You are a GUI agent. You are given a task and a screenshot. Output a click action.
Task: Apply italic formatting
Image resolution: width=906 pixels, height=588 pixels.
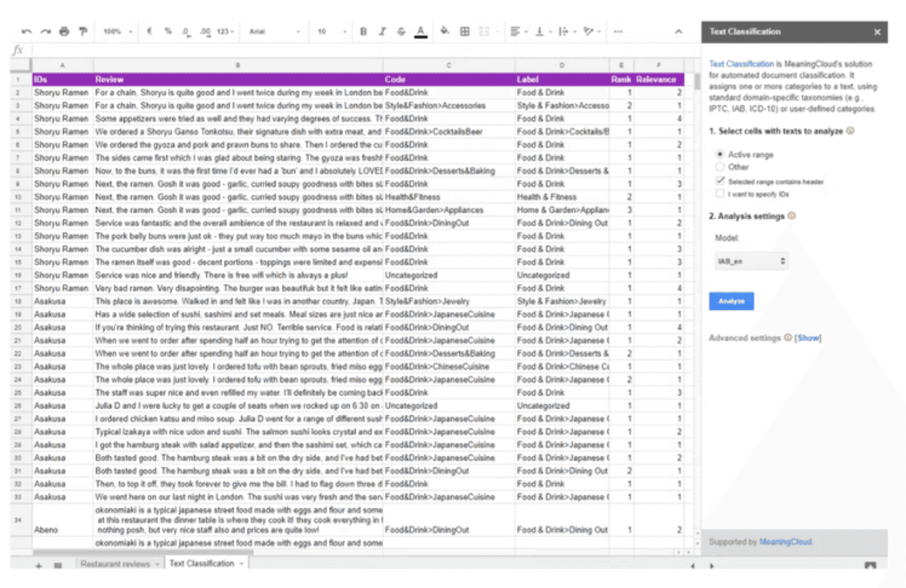pyautogui.click(x=382, y=31)
